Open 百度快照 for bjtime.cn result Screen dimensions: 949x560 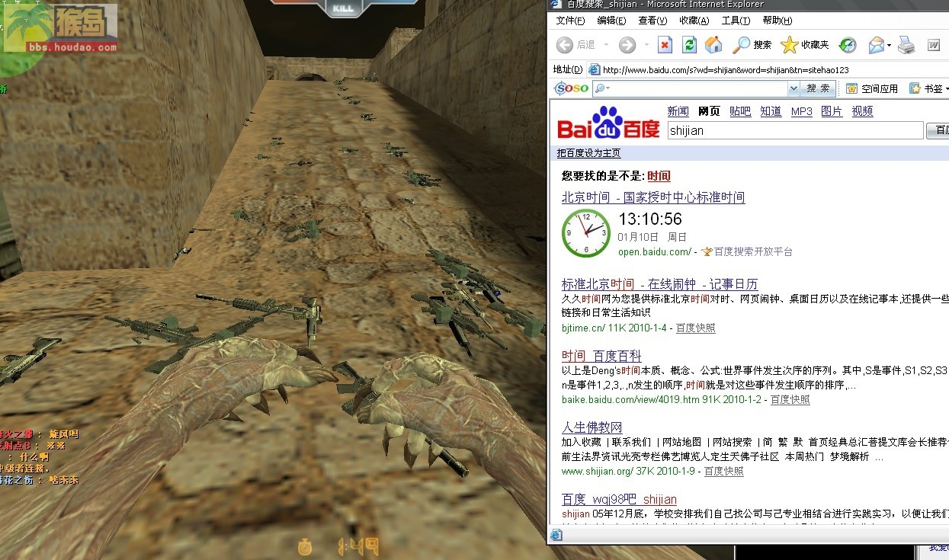click(x=696, y=328)
